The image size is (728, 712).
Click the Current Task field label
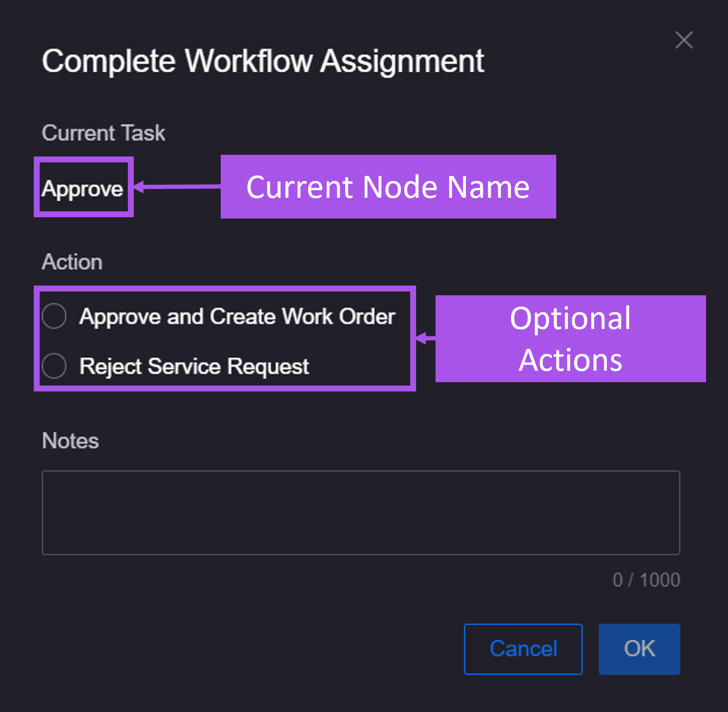tap(103, 133)
